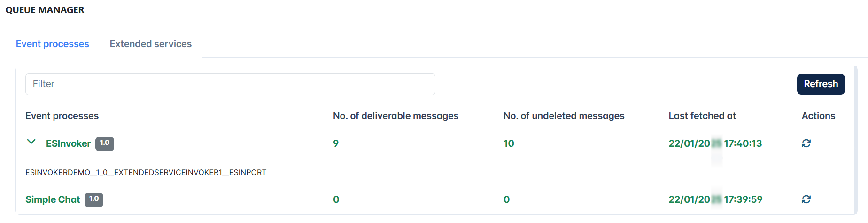
Task: Click the Actions column header
Action: pyautogui.click(x=818, y=116)
